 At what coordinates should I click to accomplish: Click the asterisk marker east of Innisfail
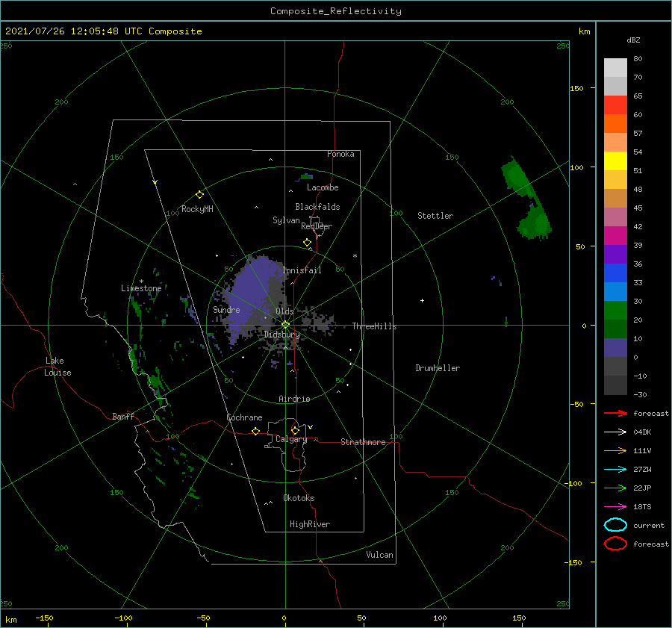(355, 256)
